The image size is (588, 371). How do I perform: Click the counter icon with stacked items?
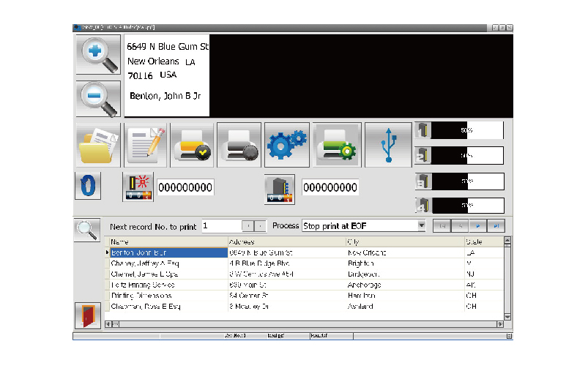click(x=280, y=190)
